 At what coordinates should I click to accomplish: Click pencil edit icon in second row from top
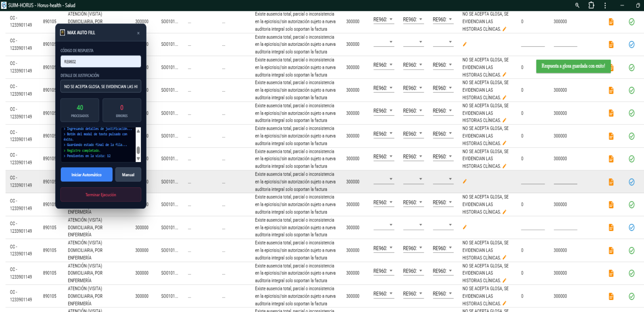[464, 44]
